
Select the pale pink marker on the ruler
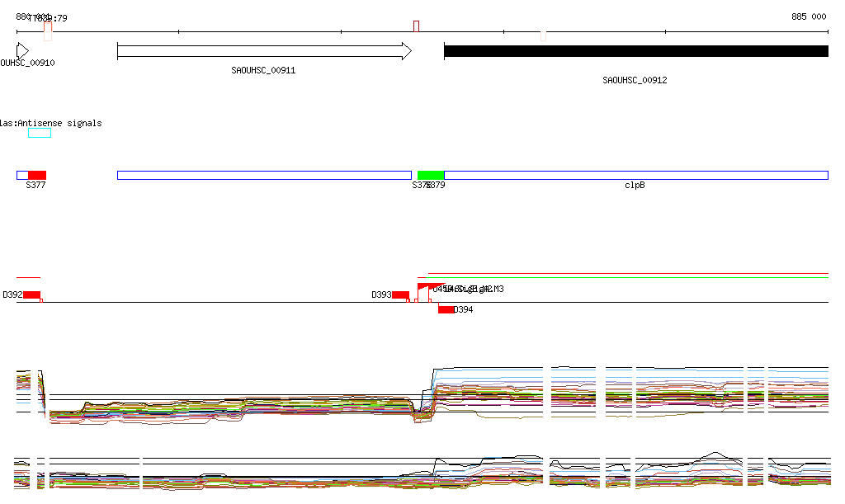(543, 35)
